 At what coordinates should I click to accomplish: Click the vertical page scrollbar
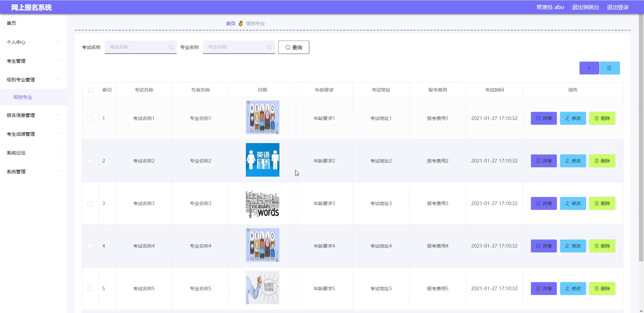click(x=641, y=137)
